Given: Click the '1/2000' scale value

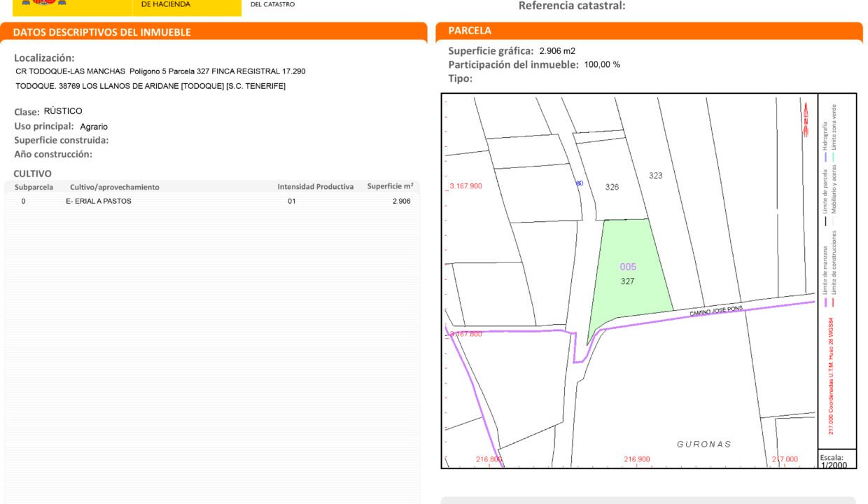Looking at the screenshot, I should (x=834, y=465).
